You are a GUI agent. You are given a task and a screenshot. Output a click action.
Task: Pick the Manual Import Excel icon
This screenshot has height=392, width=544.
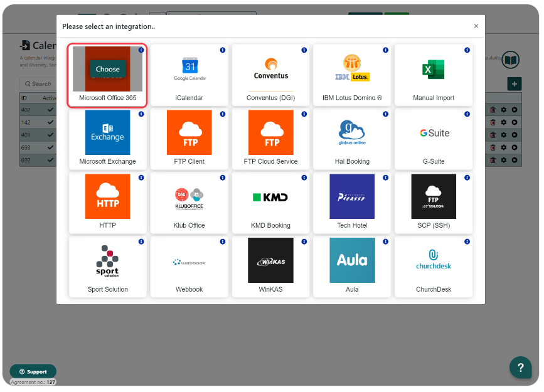click(x=434, y=69)
